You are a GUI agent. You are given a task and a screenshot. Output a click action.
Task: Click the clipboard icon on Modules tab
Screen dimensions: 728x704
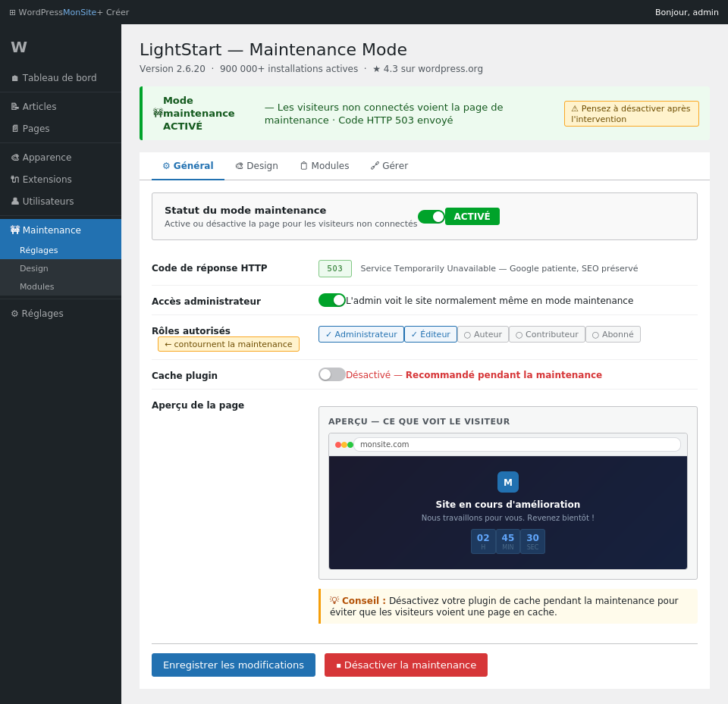coord(303,166)
